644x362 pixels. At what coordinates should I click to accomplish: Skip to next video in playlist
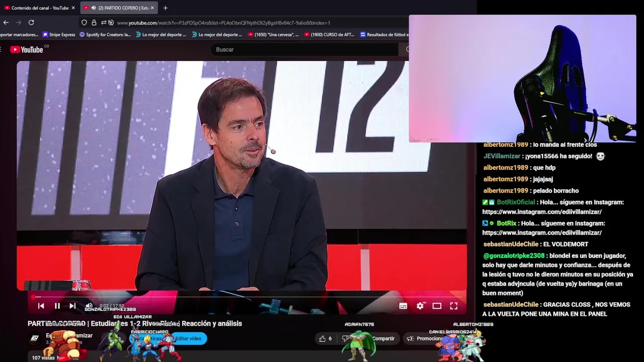[x=72, y=306]
